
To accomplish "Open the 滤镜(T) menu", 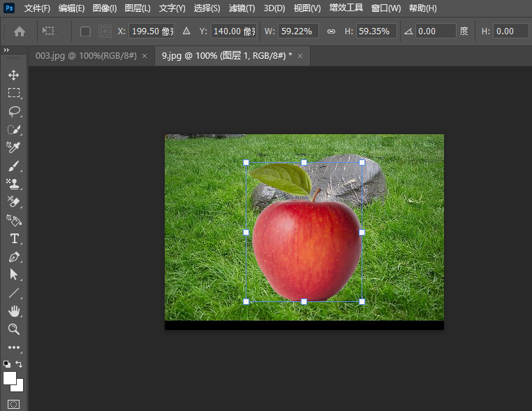I will (x=242, y=8).
